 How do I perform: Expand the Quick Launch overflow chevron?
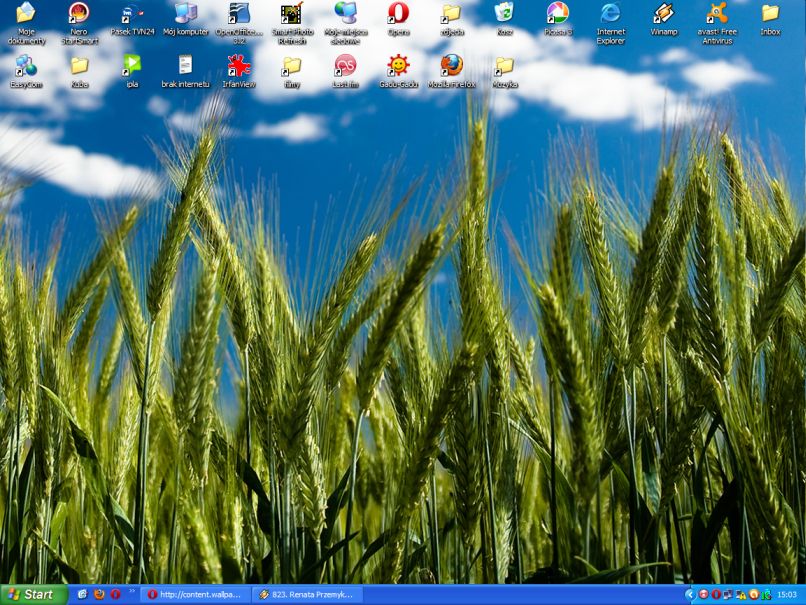[132, 591]
